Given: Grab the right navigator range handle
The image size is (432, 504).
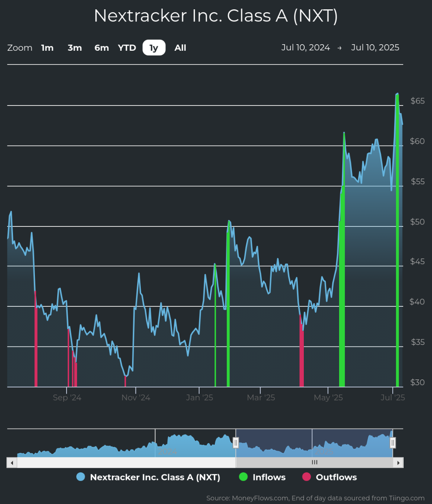Looking at the screenshot, I should [x=393, y=443].
